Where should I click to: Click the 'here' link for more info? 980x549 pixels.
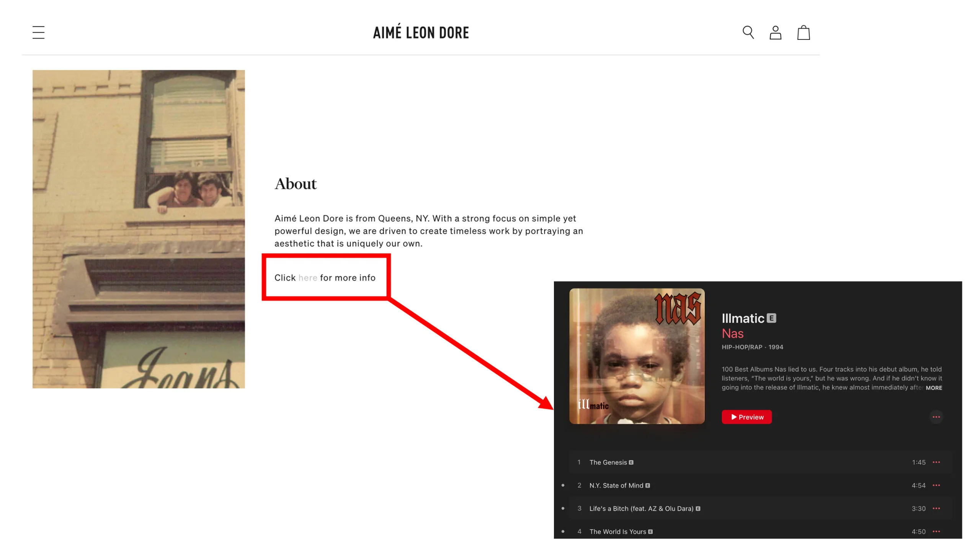point(307,278)
